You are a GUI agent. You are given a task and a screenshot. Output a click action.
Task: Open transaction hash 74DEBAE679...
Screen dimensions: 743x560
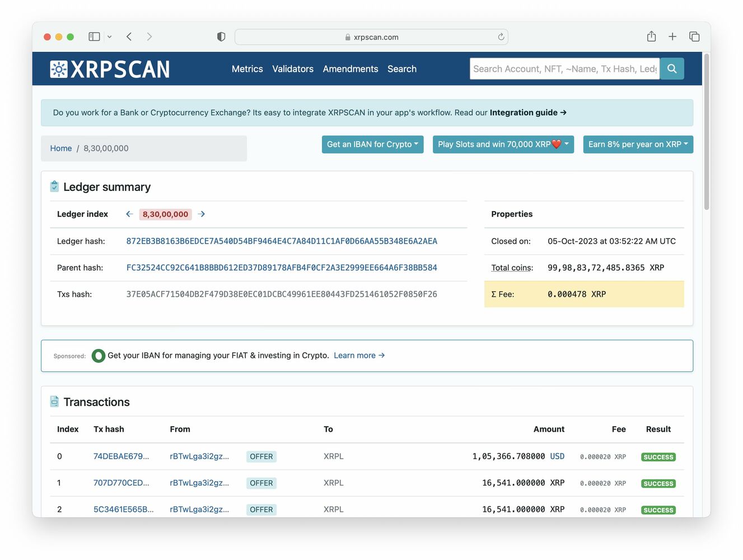(121, 456)
